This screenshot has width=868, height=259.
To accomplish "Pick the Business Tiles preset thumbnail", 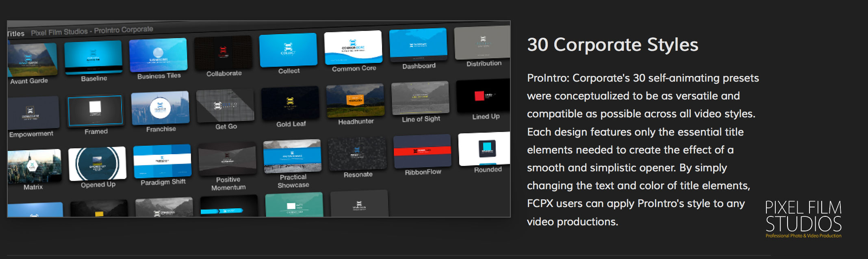I will pos(158,55).
